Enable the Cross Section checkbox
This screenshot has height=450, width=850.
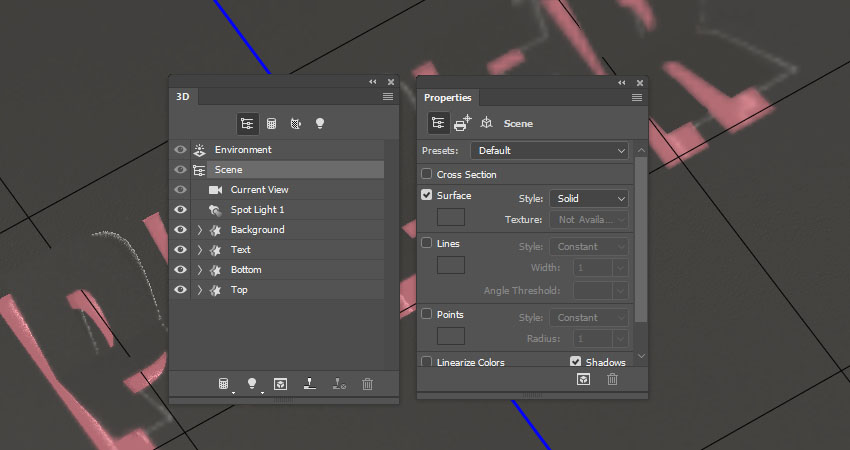coord(427,174)
